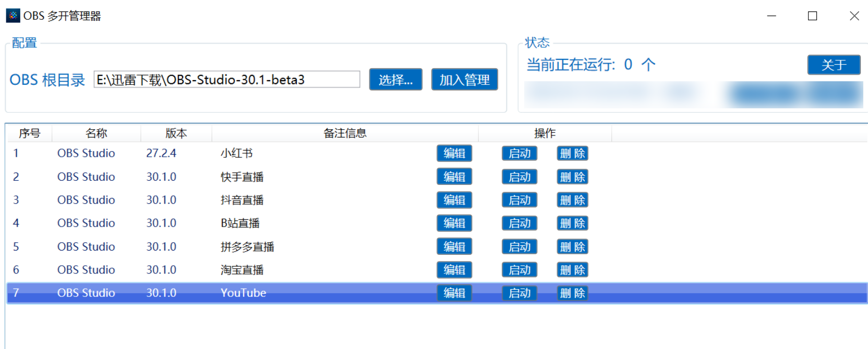
Task: Click the 加入管理 button
Action: (x=464, y=80)
